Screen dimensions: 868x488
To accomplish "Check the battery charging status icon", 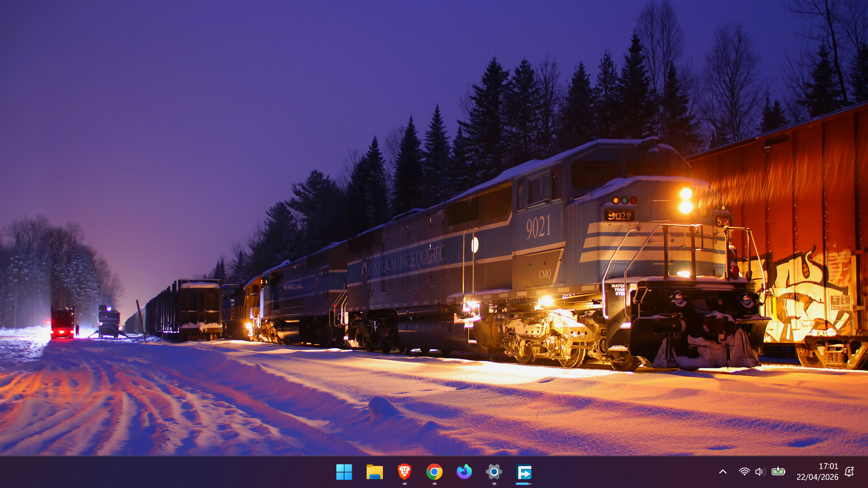I will point(778,472).
